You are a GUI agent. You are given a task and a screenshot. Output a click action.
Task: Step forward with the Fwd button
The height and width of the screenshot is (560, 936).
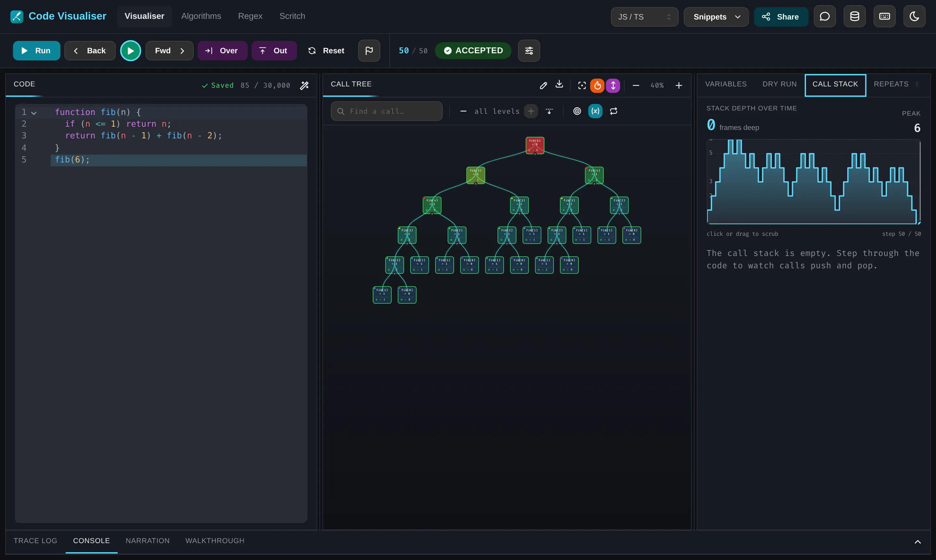coord(170,51)
